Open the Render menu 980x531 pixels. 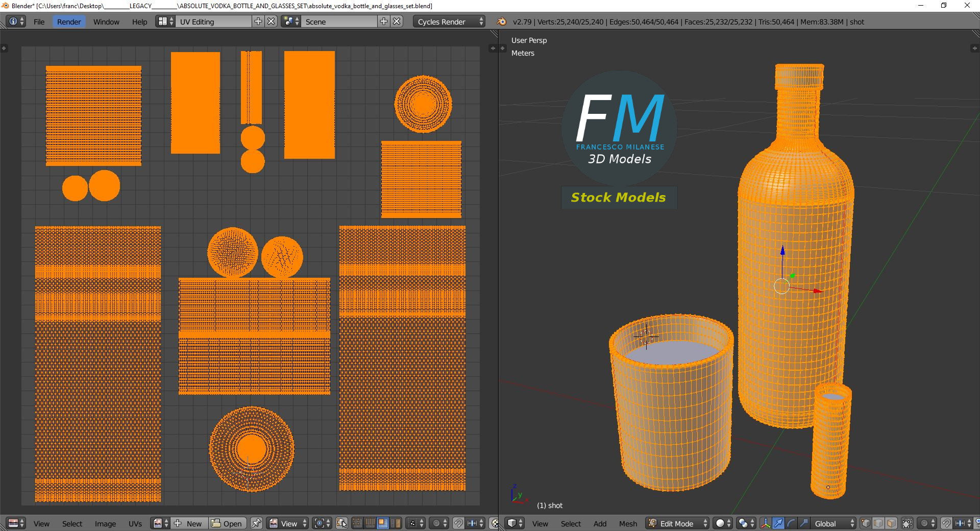click(x=68, y=21)
